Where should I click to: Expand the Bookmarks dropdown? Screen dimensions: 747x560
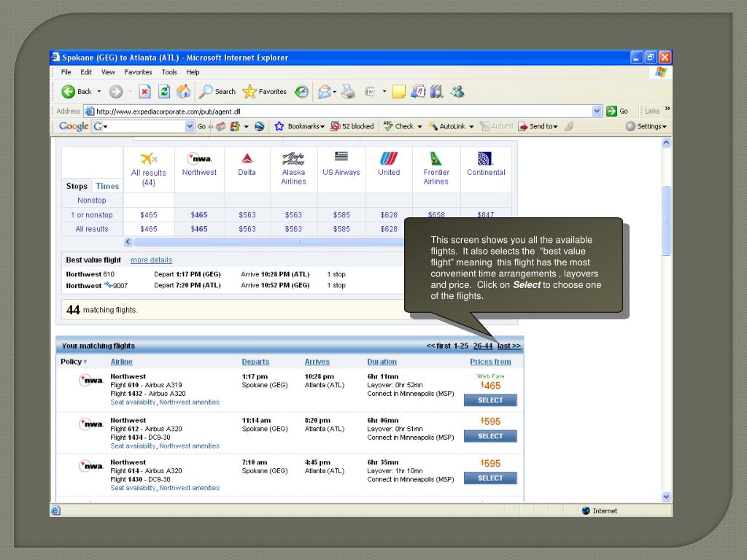pos(322,127)
